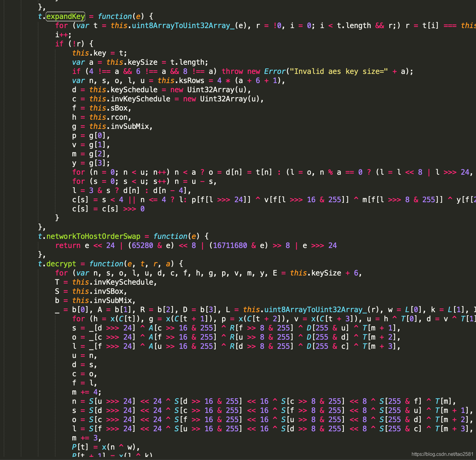Click the 'm += 3,' line
Image resolution: width=476 pixels, height=460 pixels.
(87, 438)
